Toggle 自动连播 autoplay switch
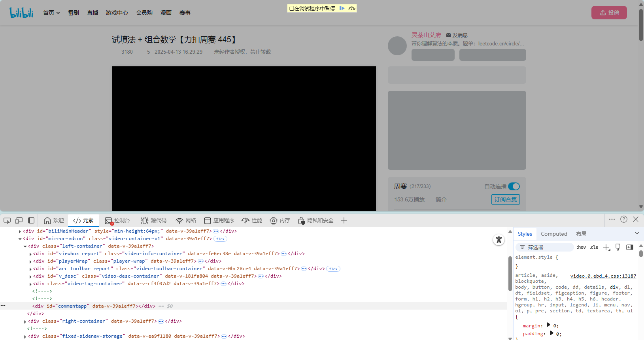 point(514,186)
